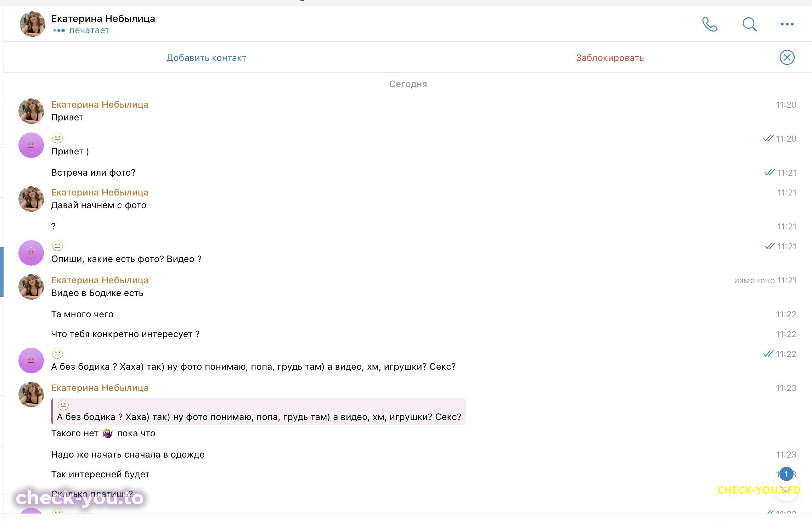Select message 'Так интересней будет'
The width and height of the screenshot is (812, 522).
click(x=100, y=474)
